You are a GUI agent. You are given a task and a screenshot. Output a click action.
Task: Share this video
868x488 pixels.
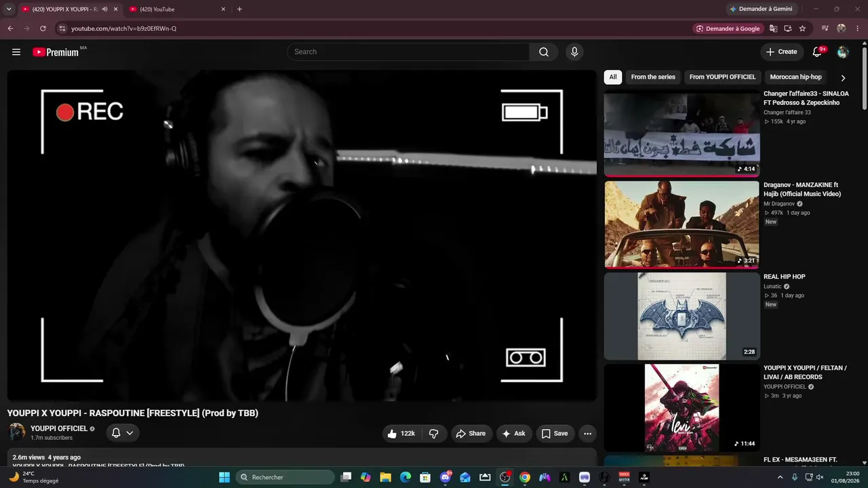[471, 434]
